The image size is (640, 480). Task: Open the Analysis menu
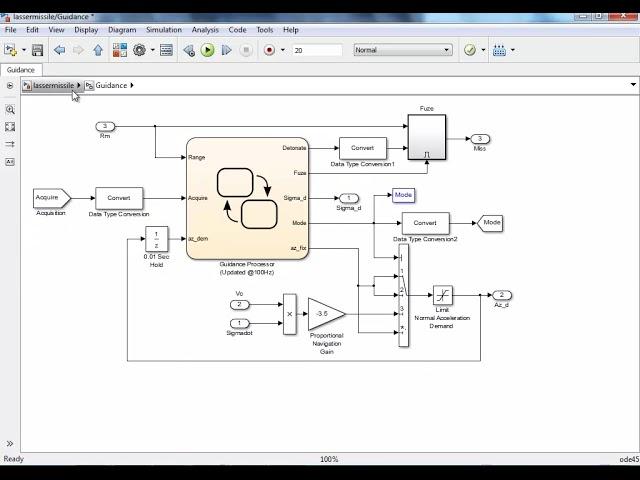[205, 30]
